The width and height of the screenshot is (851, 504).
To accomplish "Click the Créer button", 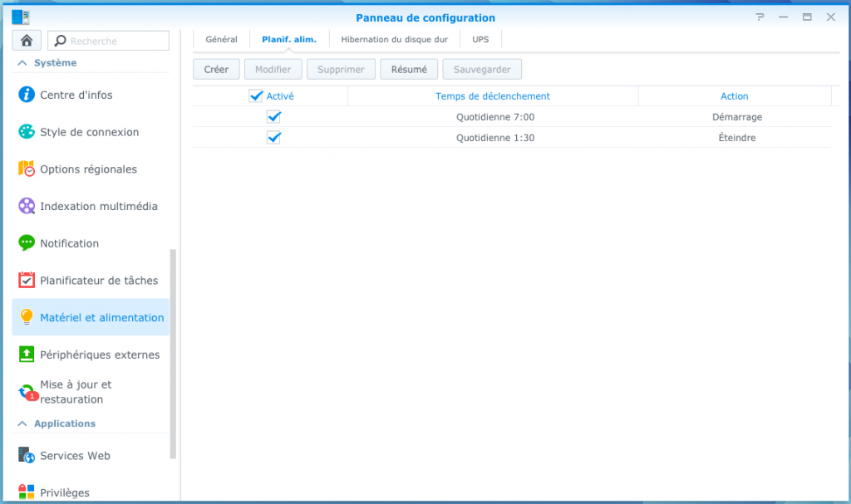I will tap(216, 70).
